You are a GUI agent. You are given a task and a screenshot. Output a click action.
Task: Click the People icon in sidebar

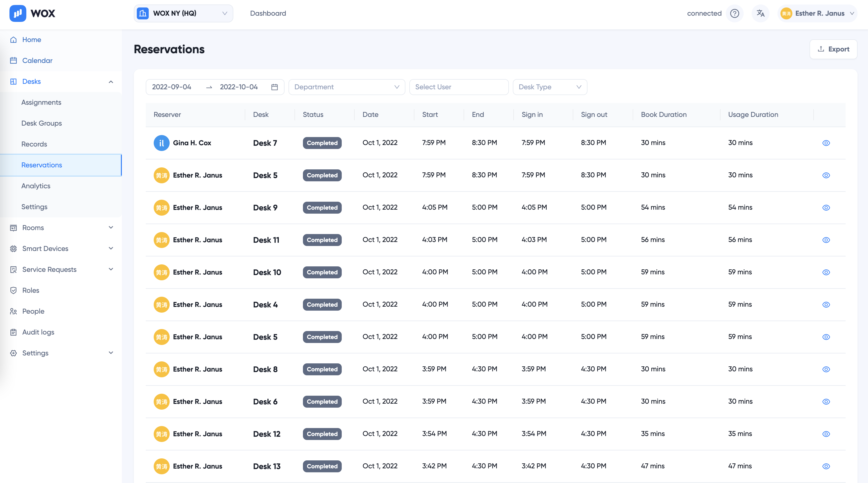(x=13, y=311)
